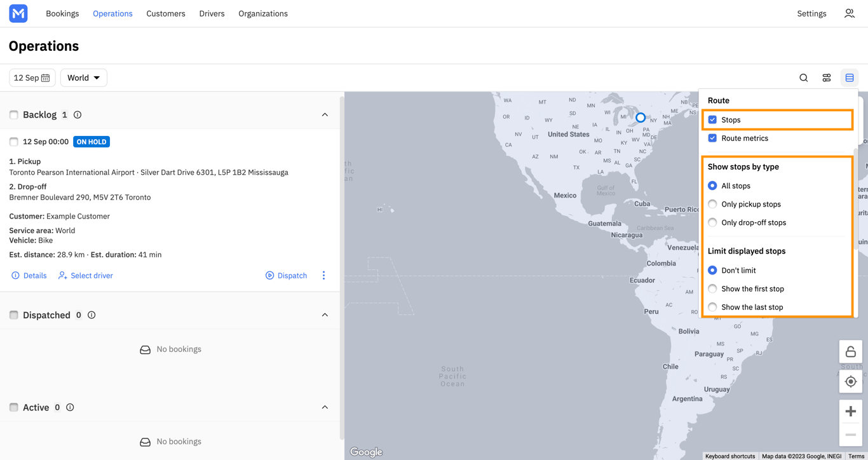The image size is (868, 460).
Task: Click the blue M app logo
Action: pyautogui.click(x=18, y=13)
